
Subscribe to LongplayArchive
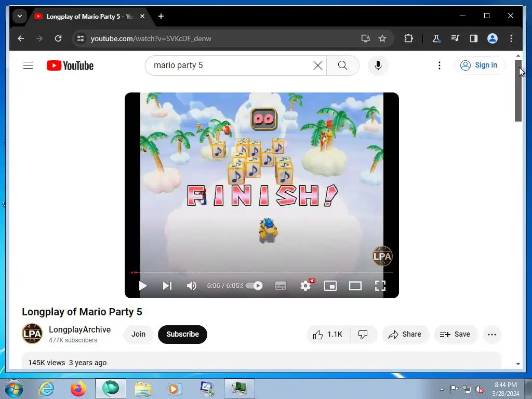[x=182, y=334]
